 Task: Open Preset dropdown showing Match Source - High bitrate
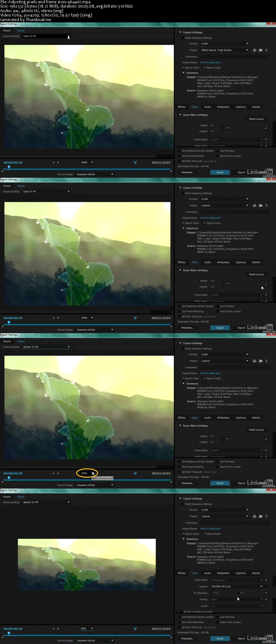(x=225, y=50)
